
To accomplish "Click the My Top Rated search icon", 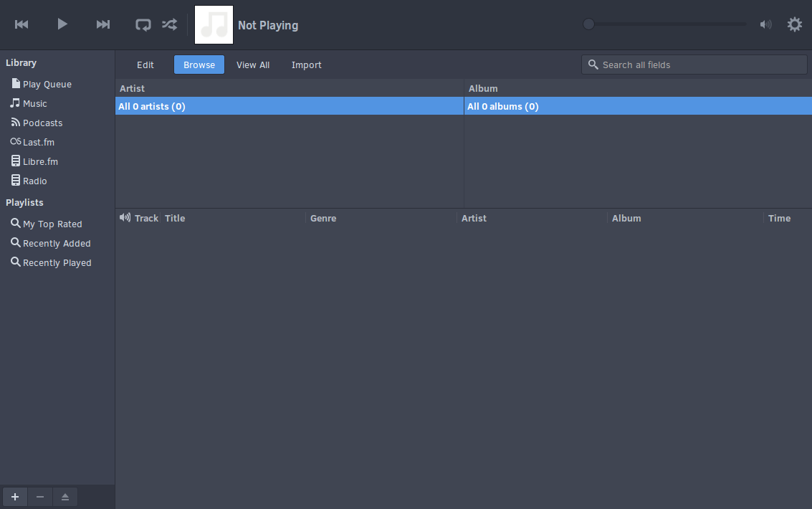I will 16,223.
